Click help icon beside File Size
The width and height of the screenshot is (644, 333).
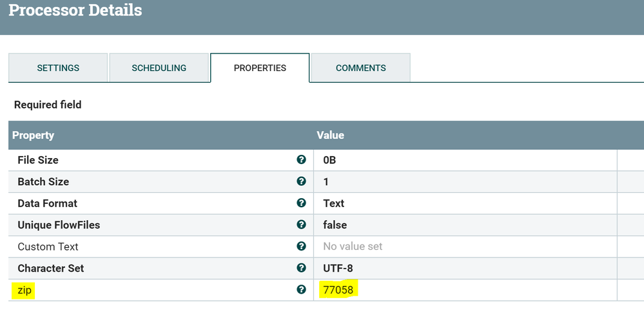point(301,160)
